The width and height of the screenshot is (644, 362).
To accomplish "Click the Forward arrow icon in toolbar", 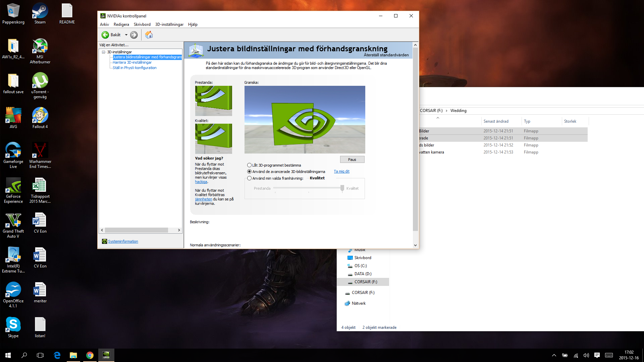I will pos(134,35).
